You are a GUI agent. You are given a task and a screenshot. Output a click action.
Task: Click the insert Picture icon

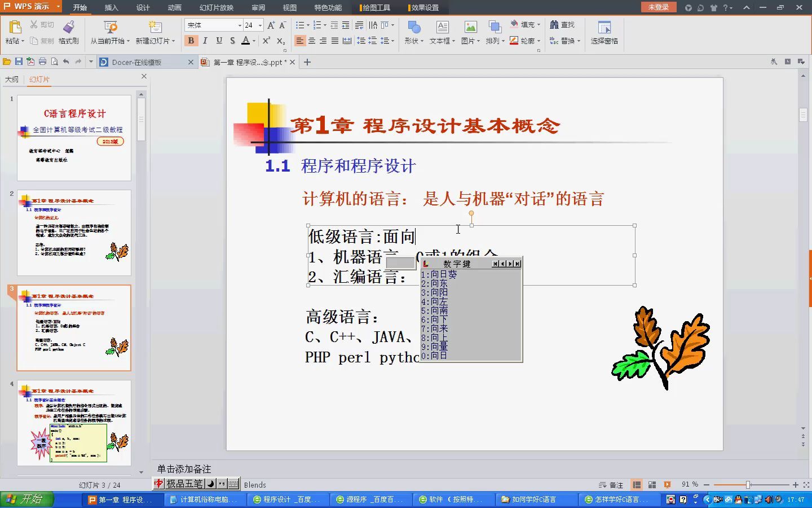tap(470, 27)
